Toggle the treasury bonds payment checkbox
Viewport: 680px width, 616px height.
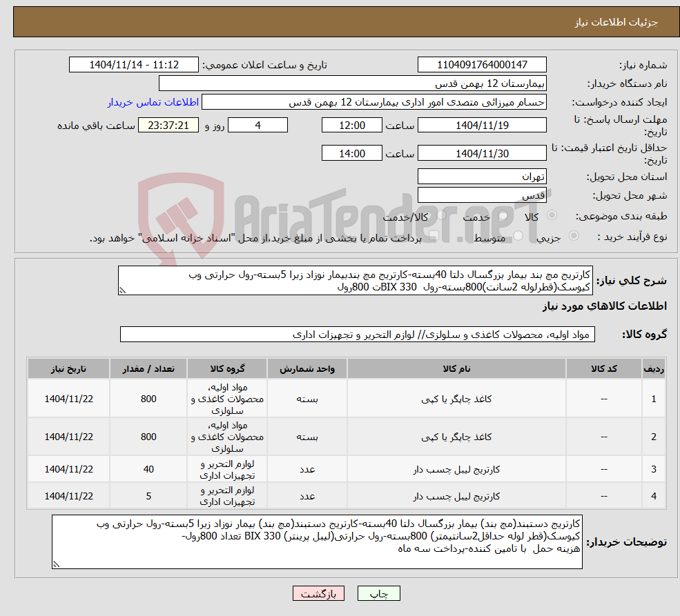(434, 236)
